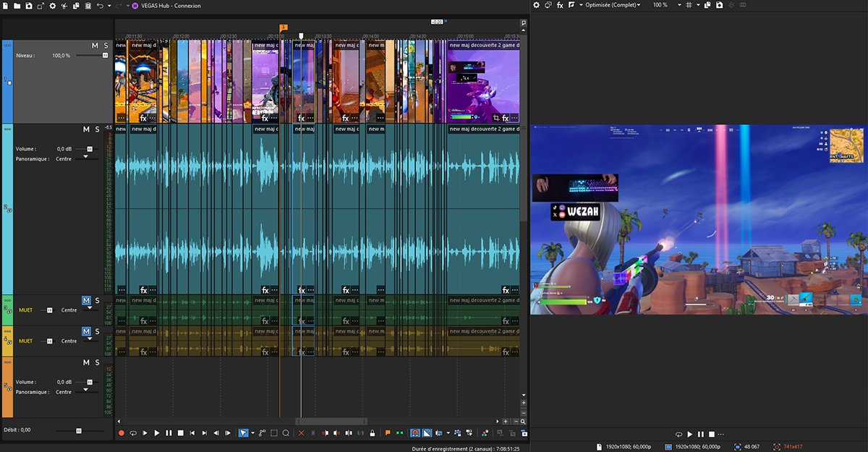
Task: Toggle snapping magnet icon
Action: pos(415,433)
